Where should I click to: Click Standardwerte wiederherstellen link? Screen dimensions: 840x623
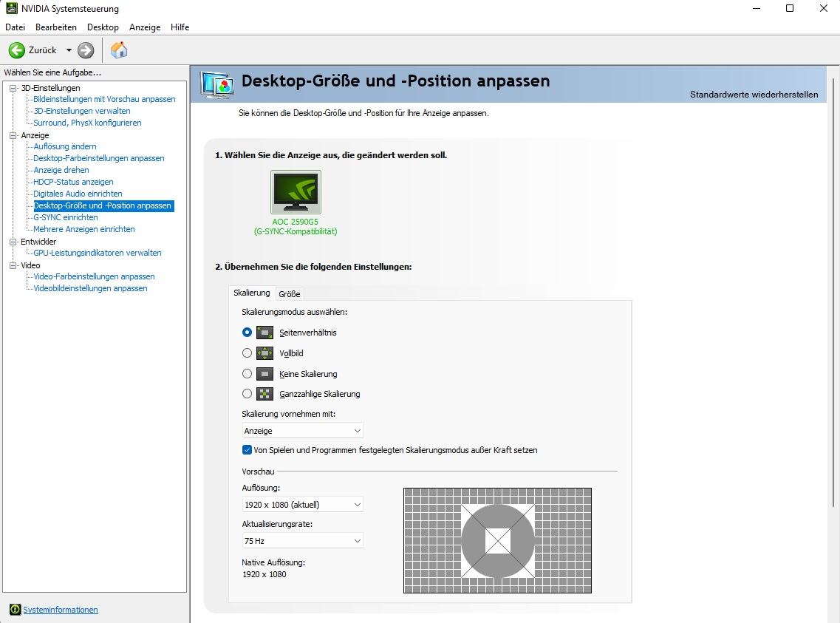click(754, 95)
